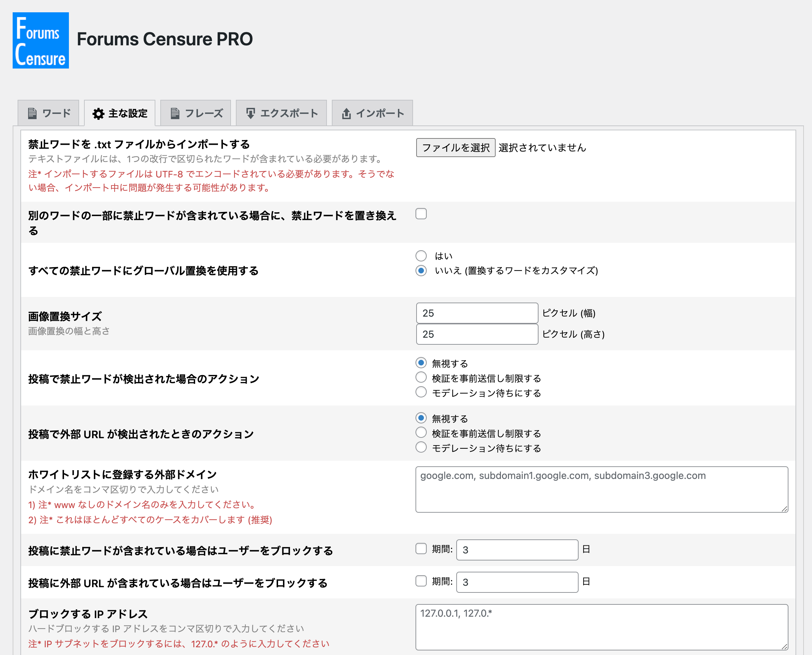Click the pixel width (幅) input field
Image resolution: width=812 pixels, height=655 pixels.
(x=477, y=313)
